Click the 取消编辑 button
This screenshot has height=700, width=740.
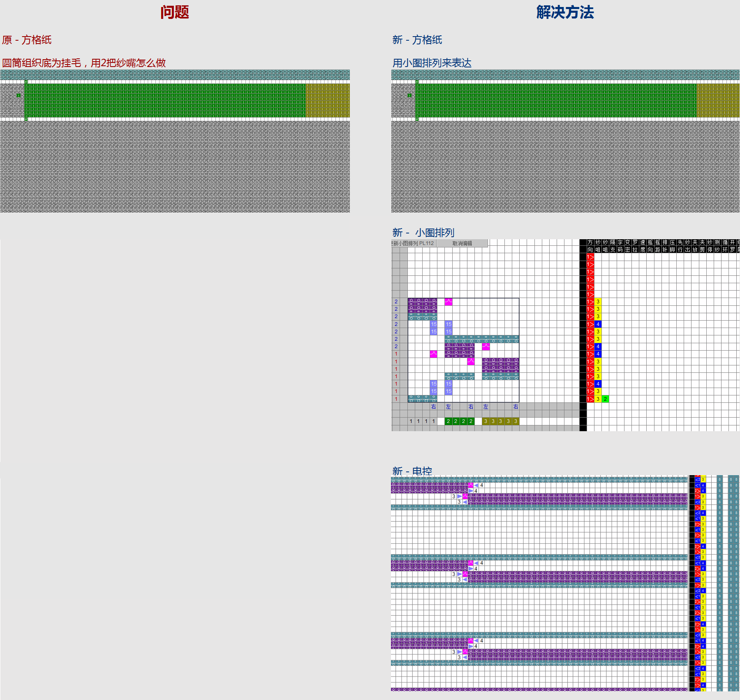462,243
